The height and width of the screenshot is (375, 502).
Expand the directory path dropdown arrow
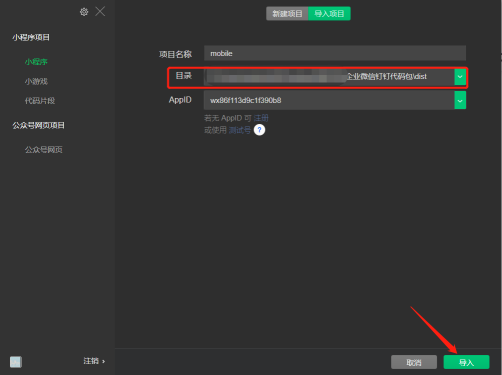[x=460, y=77]
